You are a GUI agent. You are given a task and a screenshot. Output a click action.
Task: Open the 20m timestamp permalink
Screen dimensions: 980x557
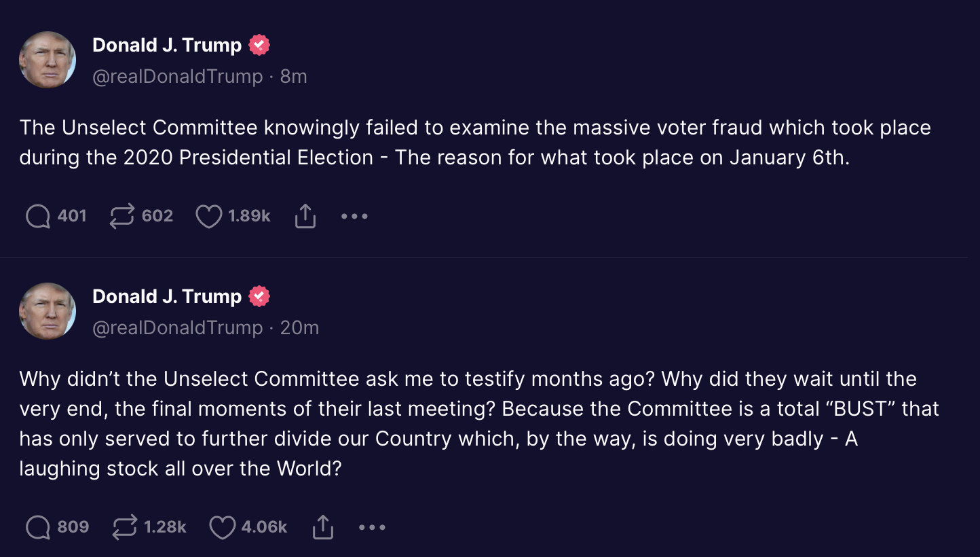pyautogui.click(x=299, y=328)
